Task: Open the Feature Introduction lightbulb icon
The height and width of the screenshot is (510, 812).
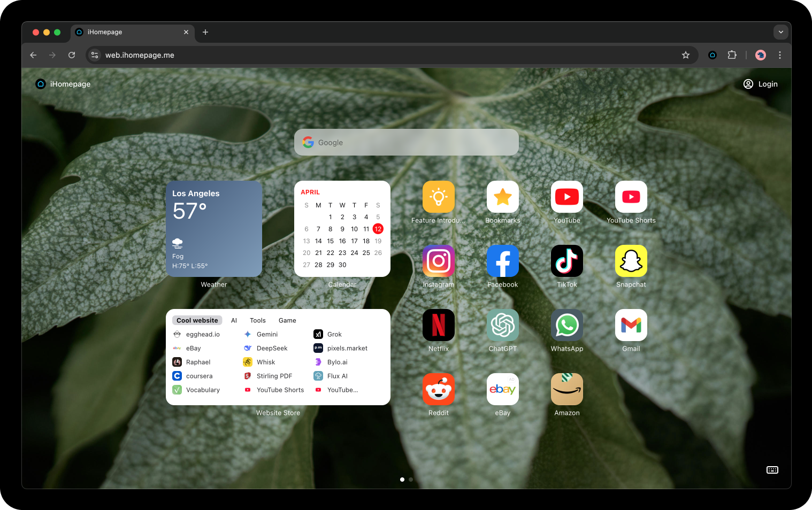Action: pos(439,197)
